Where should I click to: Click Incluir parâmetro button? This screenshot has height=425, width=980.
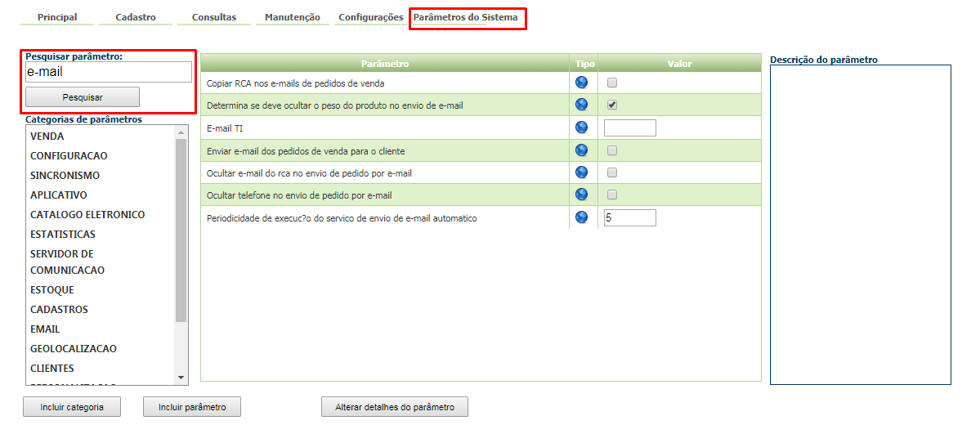tap(192, 407)
